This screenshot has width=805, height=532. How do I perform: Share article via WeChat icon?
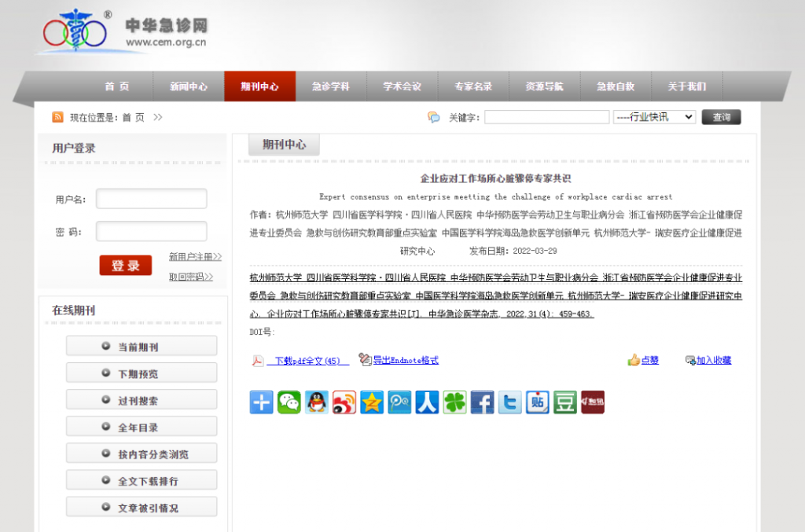coord(289,402)
